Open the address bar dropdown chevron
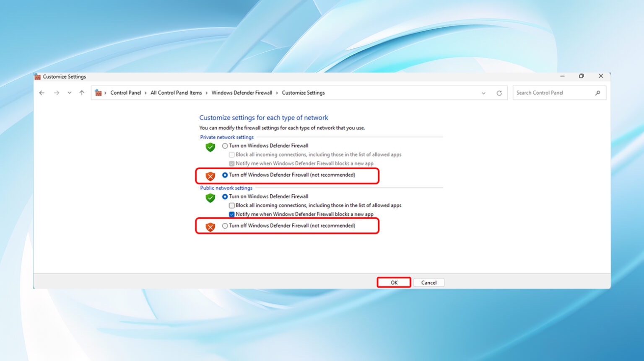Image resolution: width=644 pixels, height=361 pixels. coord(483,93)
